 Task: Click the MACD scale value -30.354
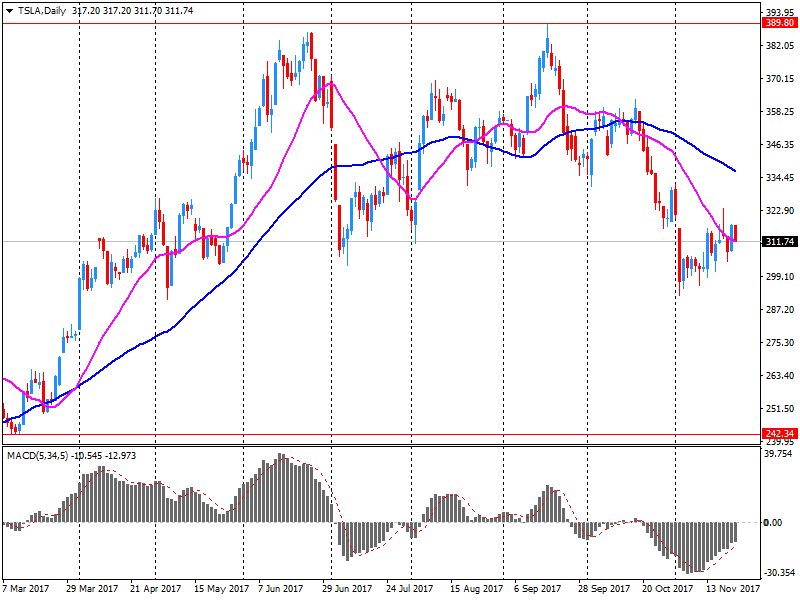coord(779,572)
